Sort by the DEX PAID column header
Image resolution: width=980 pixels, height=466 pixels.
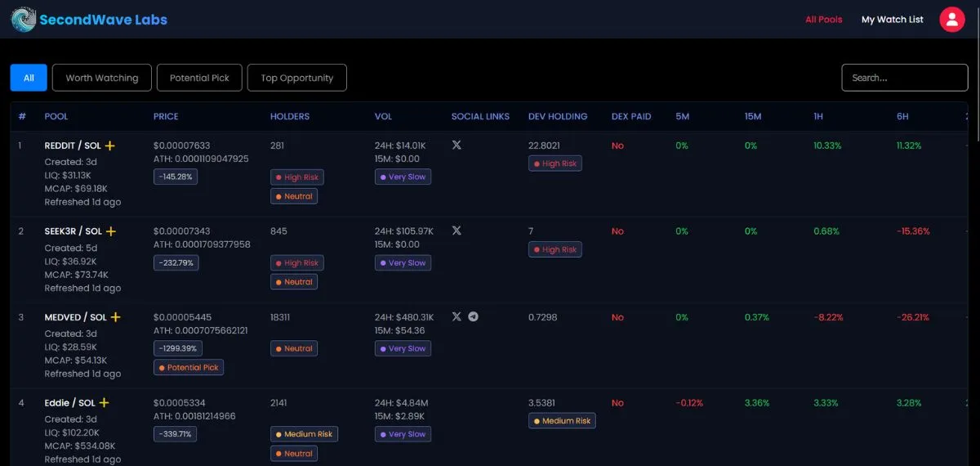pyautogui.click(x=631, y=116)
